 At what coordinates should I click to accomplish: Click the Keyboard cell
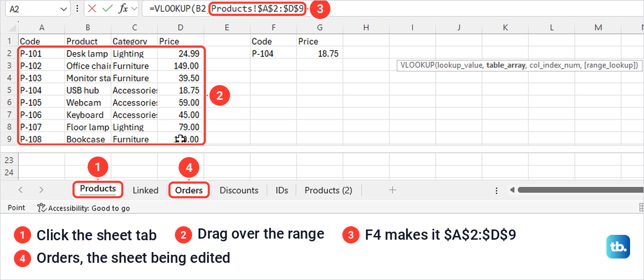click(88, 115)
